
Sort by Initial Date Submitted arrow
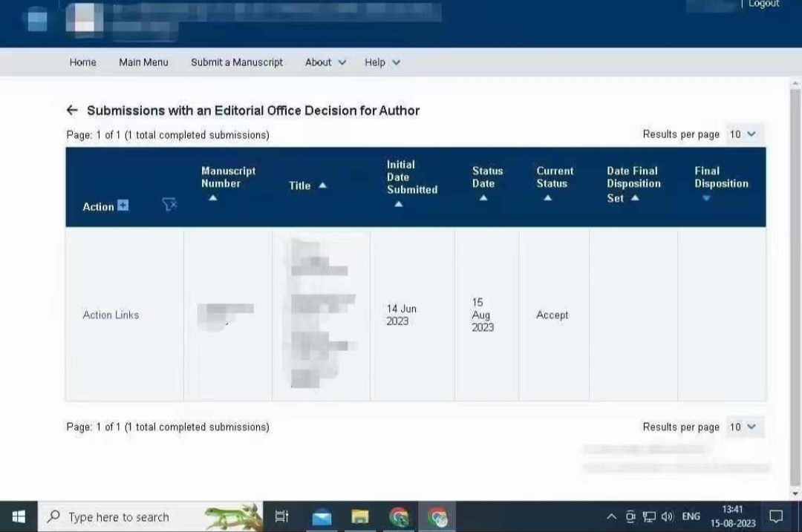point(398,204)
